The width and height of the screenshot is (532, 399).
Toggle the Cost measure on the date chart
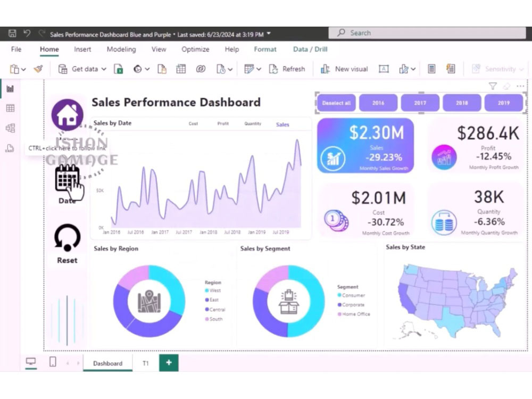194,124
